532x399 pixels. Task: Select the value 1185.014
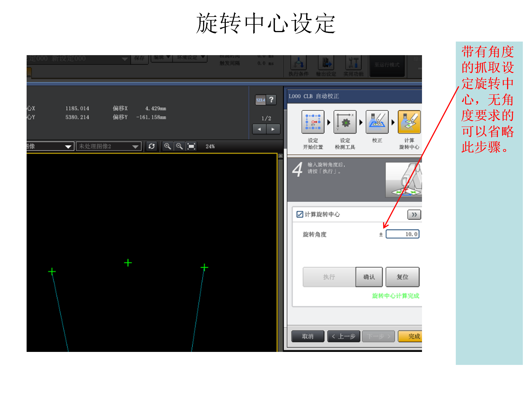click(x=77, y=108)
